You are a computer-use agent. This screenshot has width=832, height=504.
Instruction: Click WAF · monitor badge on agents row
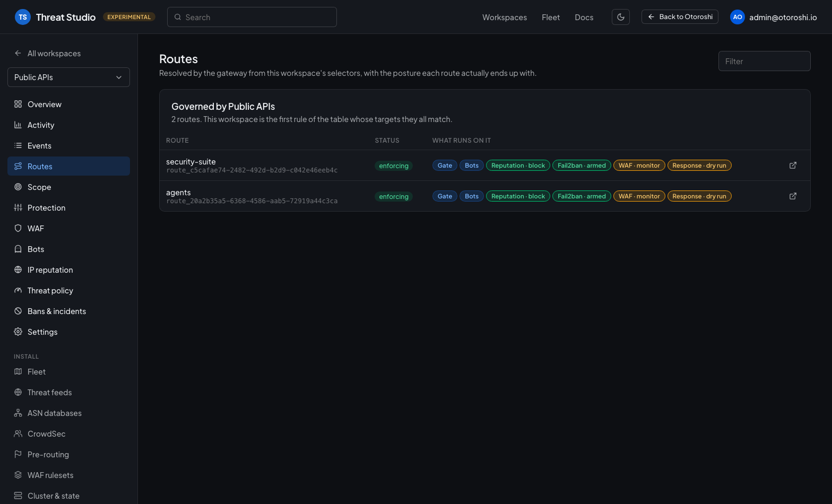pos(639,196)
